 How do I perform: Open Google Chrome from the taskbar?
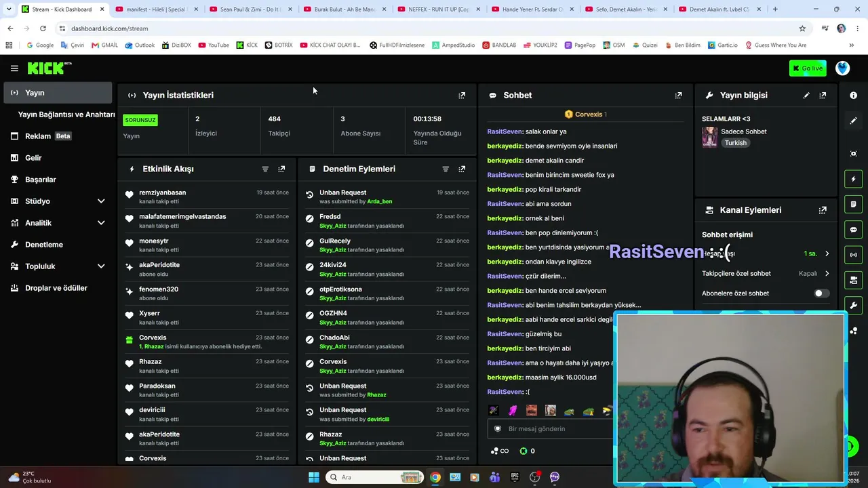pos(435,477)
